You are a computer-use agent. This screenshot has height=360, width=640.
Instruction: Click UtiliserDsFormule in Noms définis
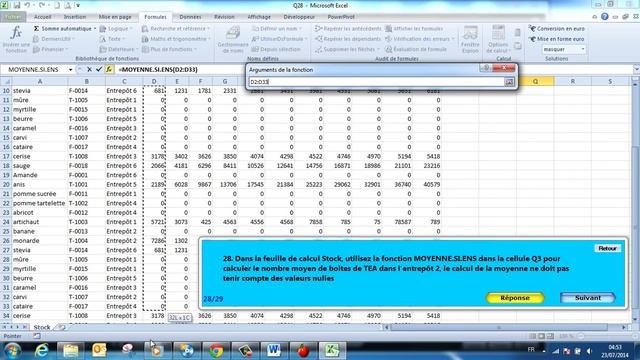tap(279, 39)
